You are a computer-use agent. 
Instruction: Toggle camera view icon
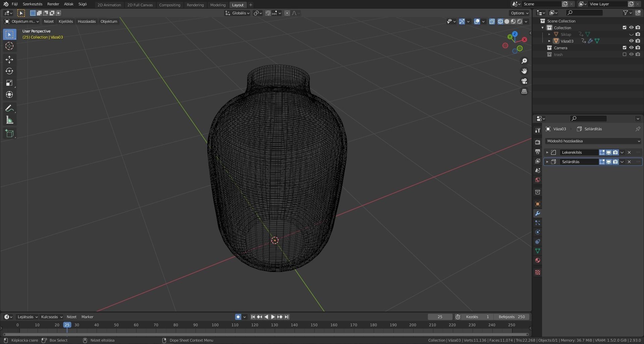click(x=524, y=81)
